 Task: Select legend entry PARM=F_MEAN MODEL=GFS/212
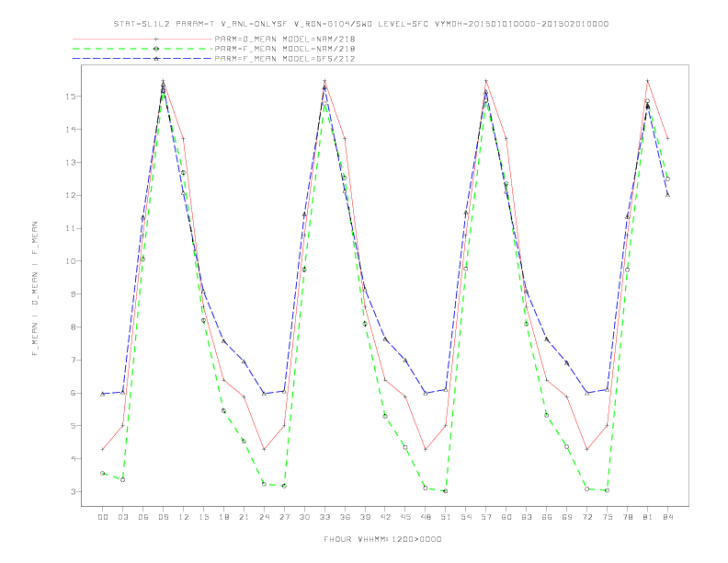tap(285, 59)
